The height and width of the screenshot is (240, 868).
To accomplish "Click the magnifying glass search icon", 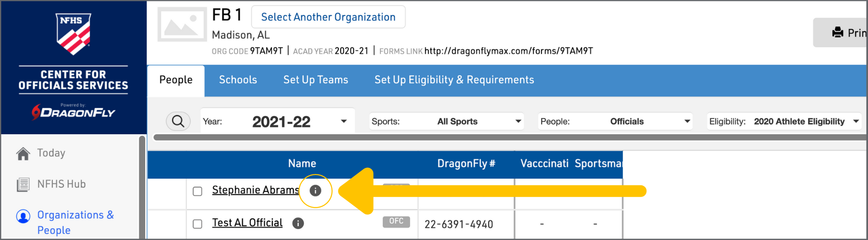I will tap(178, 121).
